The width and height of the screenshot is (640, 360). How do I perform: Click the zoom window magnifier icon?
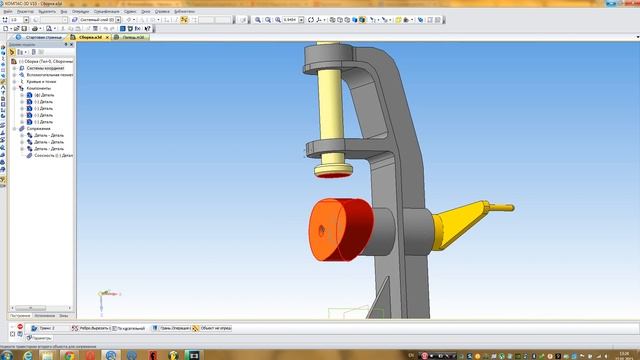tap(258, 20)
